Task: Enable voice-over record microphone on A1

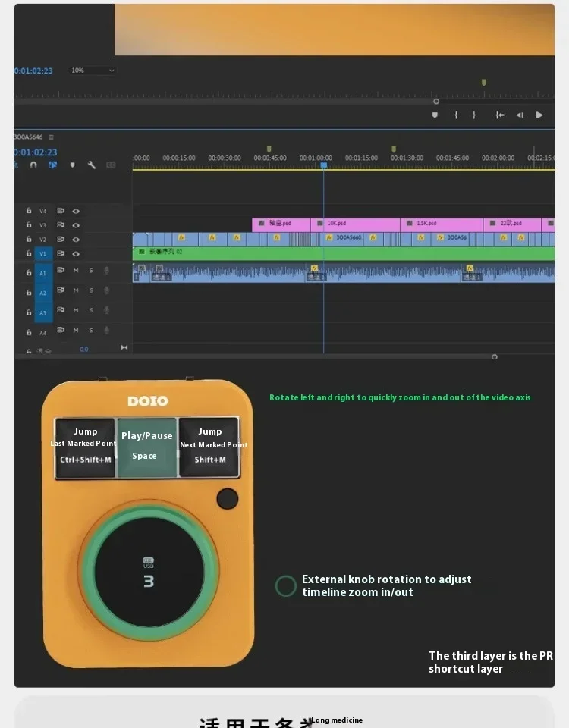Action: [x=106, y=270]
